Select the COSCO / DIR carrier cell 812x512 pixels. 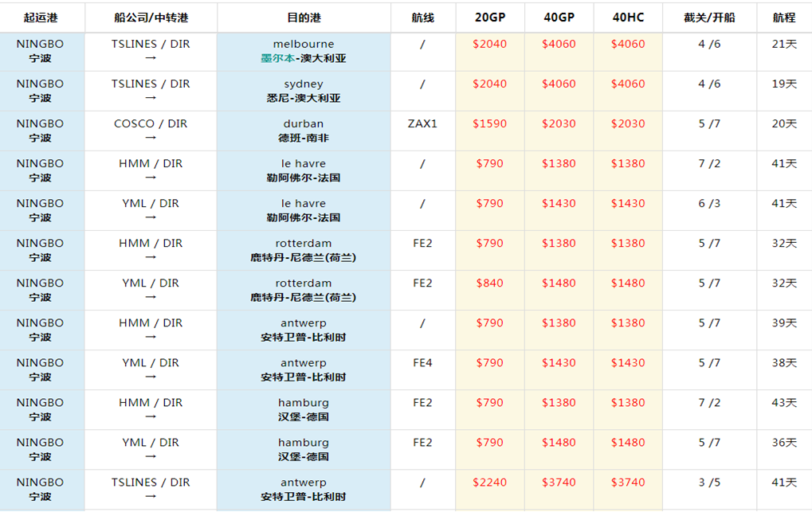(151, 124)
